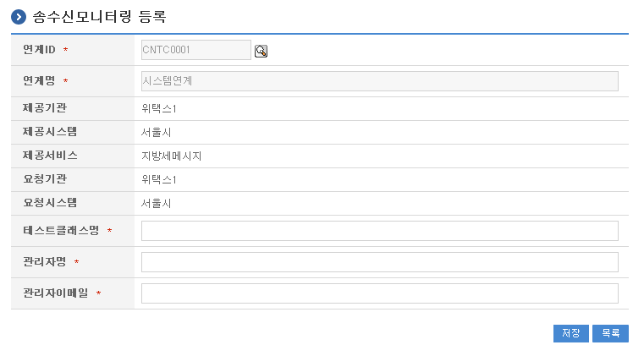644x356 pixels.
Task: Click the 제공시스템 row label
Action: point(50,132)
